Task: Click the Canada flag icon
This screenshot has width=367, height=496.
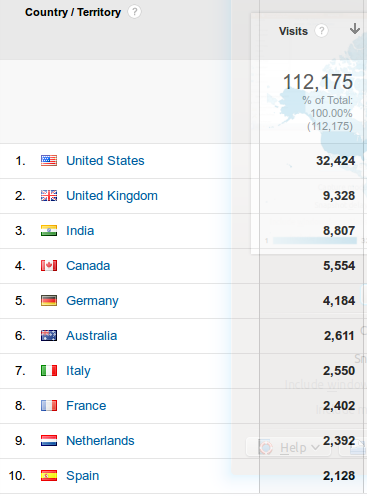Action: coord(49,266)
